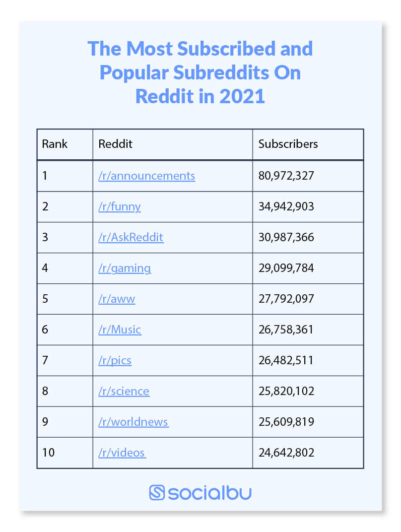
Task: Open the /r/announcements link
Action: [x=146, y=176]
